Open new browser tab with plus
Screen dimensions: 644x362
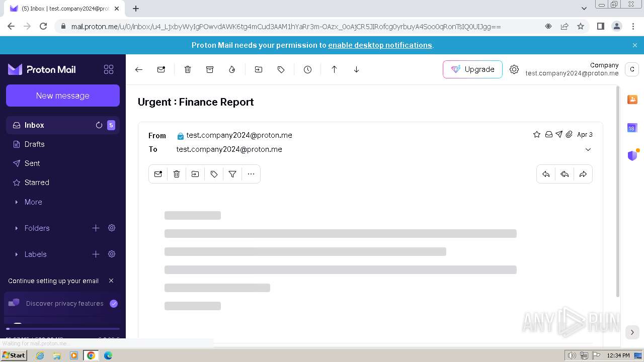136,9
